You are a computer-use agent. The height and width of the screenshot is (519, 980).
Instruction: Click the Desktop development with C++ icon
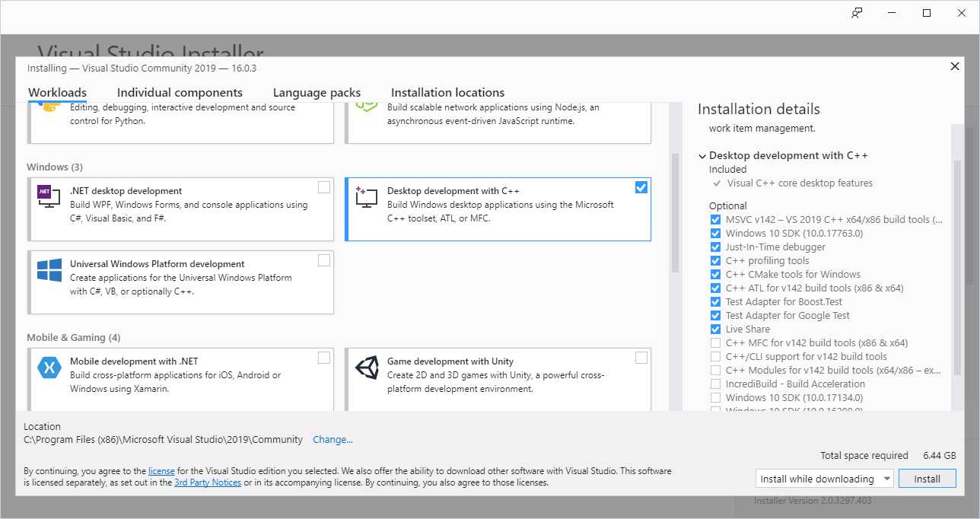(x=367, y=196)
